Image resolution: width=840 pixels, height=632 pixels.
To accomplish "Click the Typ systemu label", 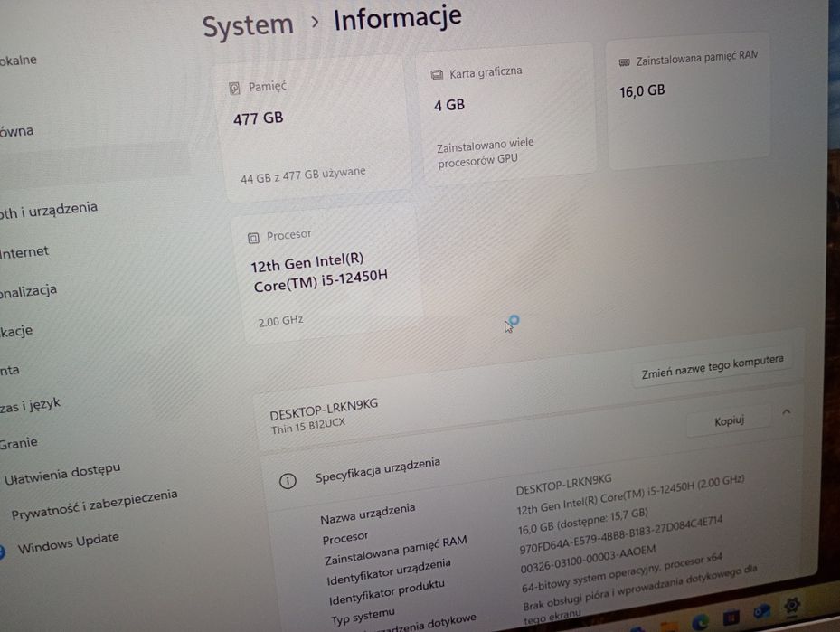I will [363, 617].
